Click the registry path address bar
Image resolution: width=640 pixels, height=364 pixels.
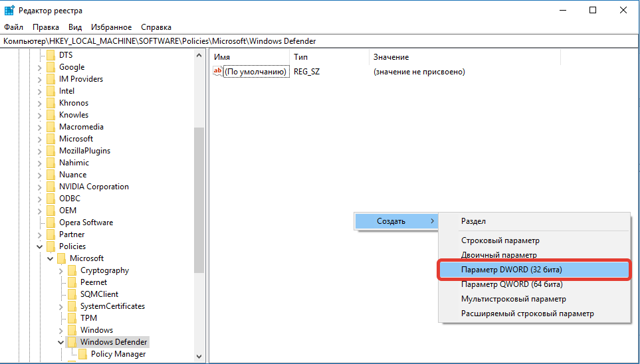coord(319,41)
